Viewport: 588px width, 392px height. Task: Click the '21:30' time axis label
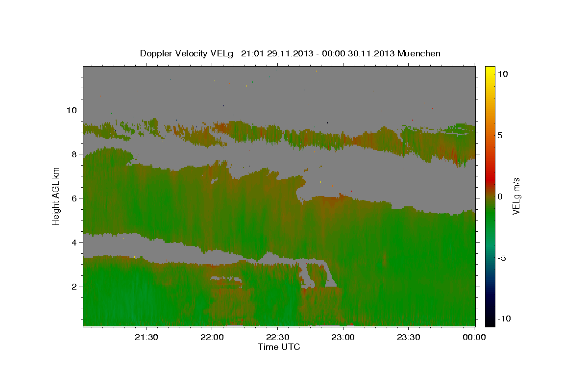coord(147,337)
